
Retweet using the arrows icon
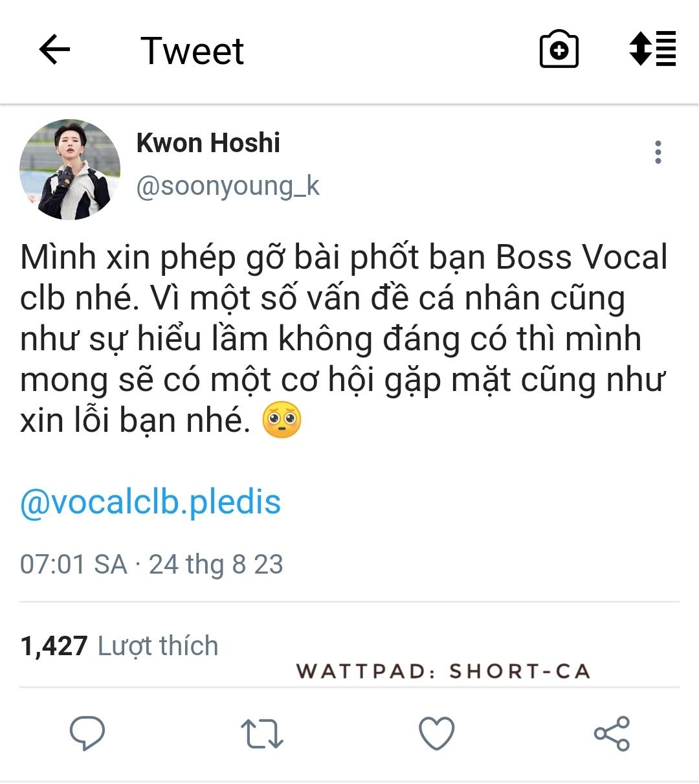point(262,734)
